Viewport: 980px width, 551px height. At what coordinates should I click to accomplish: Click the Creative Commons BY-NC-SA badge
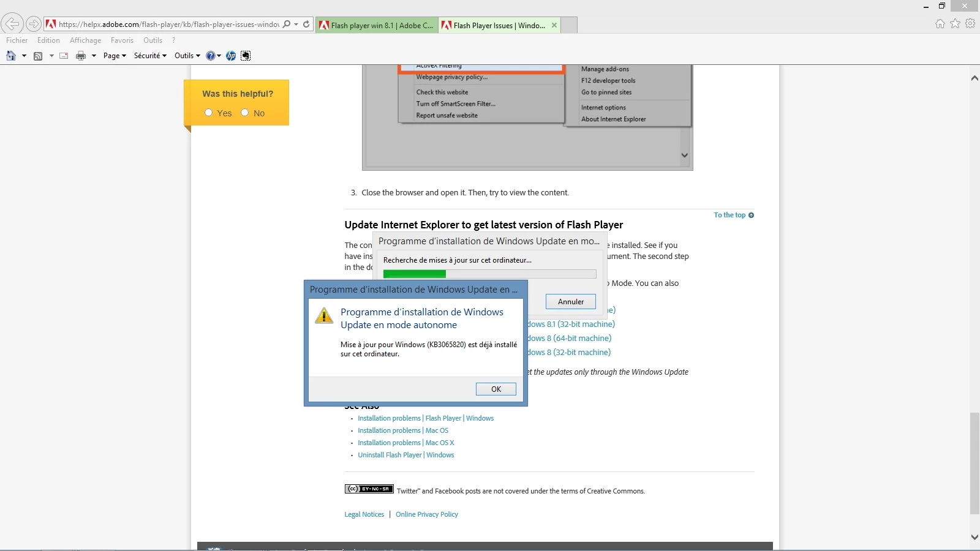(x=369, y=489)
